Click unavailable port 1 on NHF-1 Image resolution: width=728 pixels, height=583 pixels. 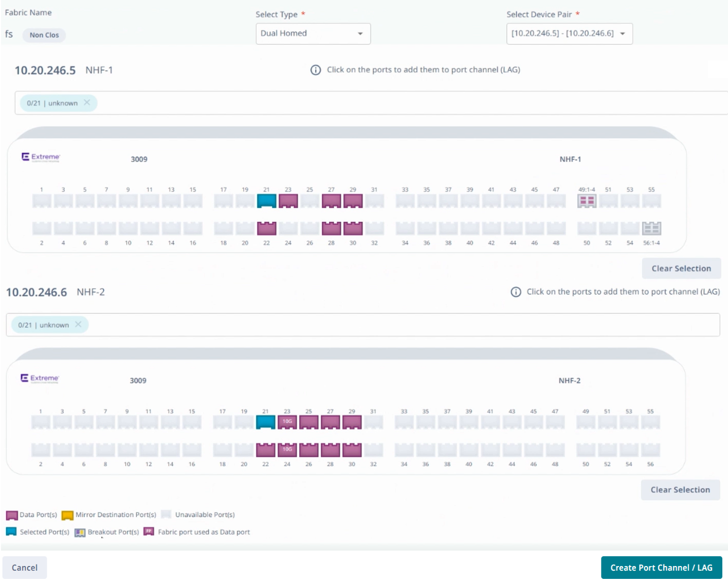point(42,201)
